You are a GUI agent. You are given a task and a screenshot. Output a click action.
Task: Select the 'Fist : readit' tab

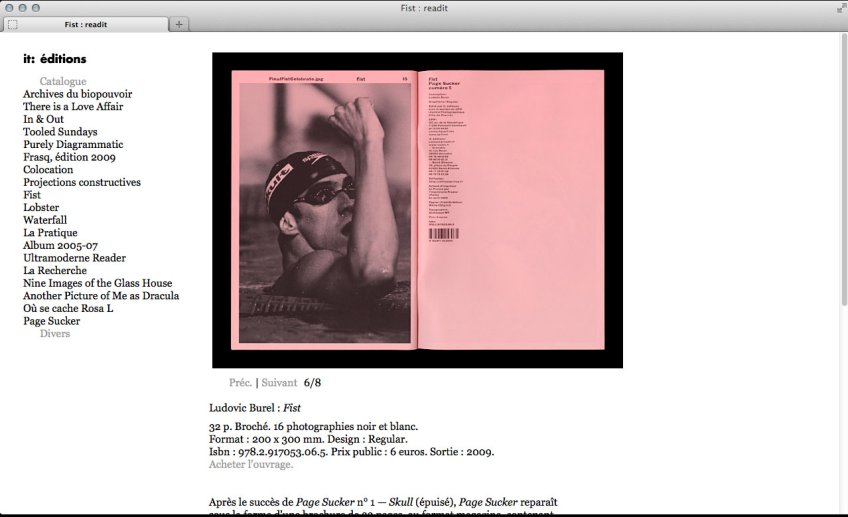coord(85,24)
